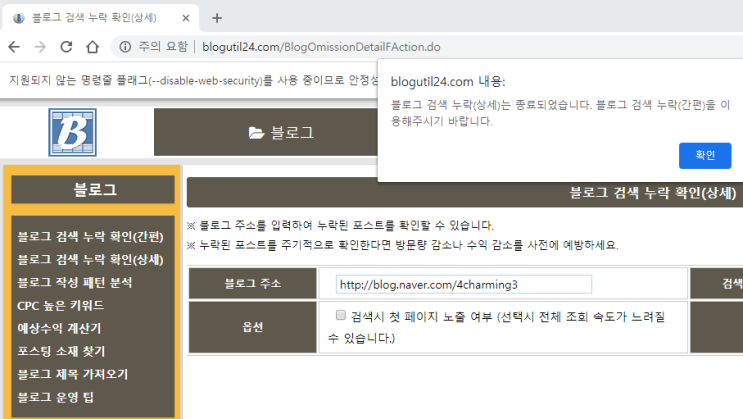Click the browser back arrow
The height and width of the screenshot is (419, 743).
pyautogui.click(x=14, y=46)
